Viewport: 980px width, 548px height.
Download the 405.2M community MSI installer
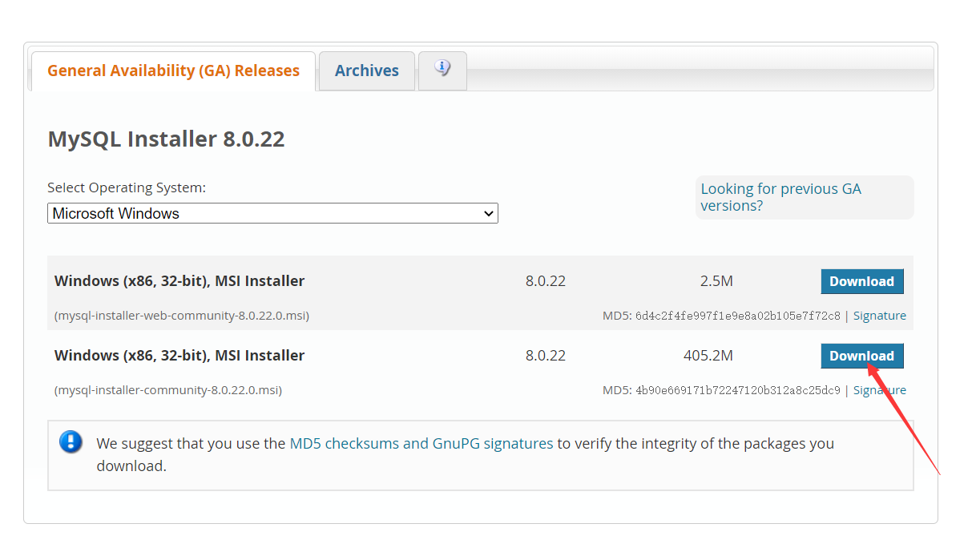862,356
